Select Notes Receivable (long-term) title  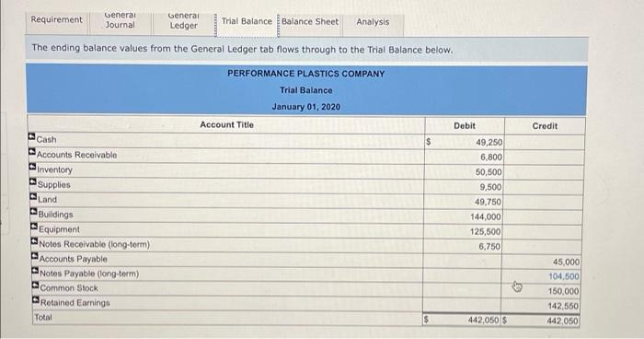(95, 244)
